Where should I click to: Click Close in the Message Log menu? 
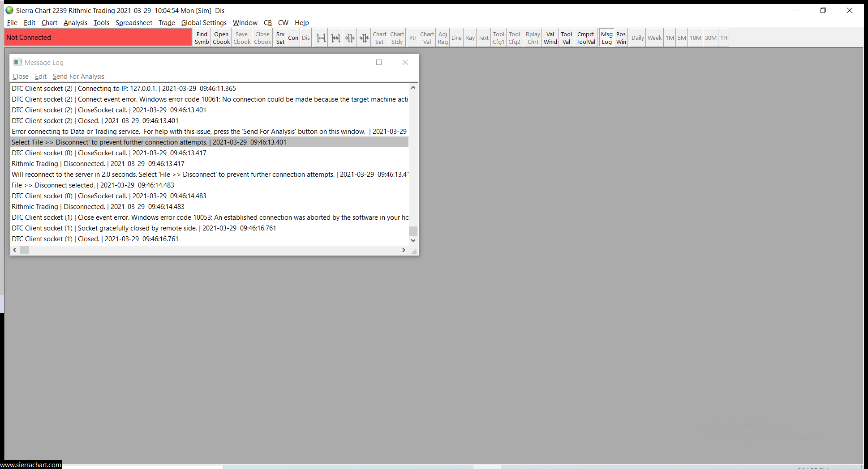(x=21, y=77)
